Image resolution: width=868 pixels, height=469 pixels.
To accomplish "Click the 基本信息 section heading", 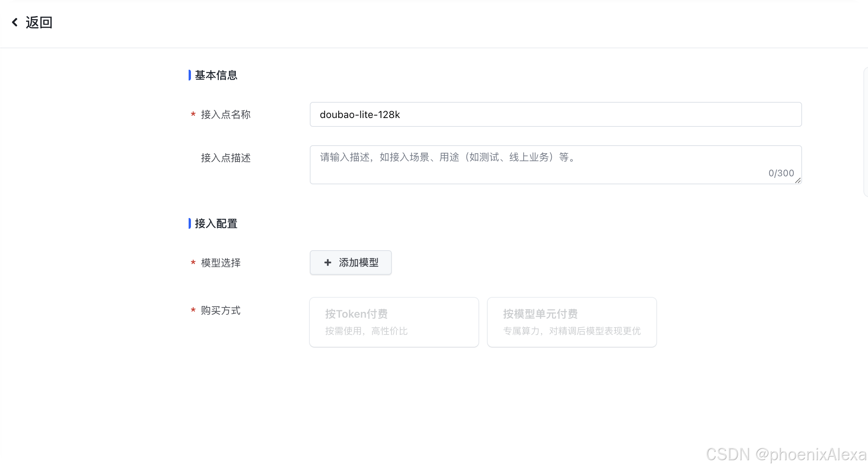I will click(216, 75).
